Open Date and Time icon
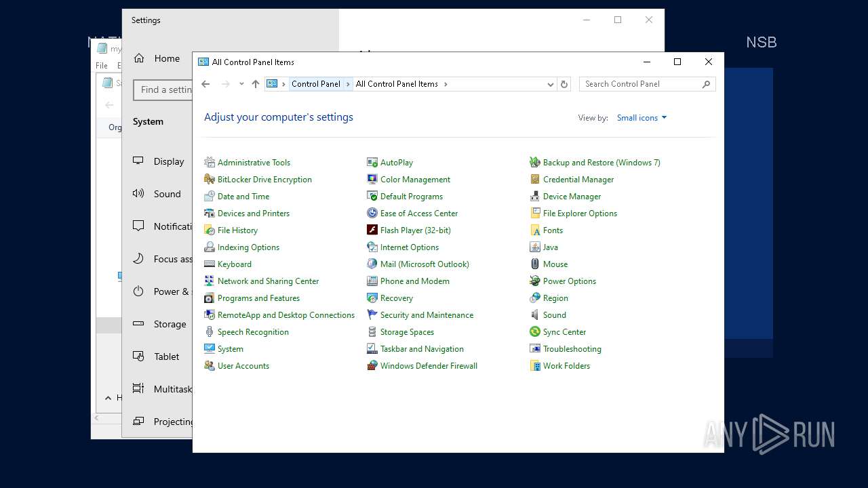 coord(210,197)
